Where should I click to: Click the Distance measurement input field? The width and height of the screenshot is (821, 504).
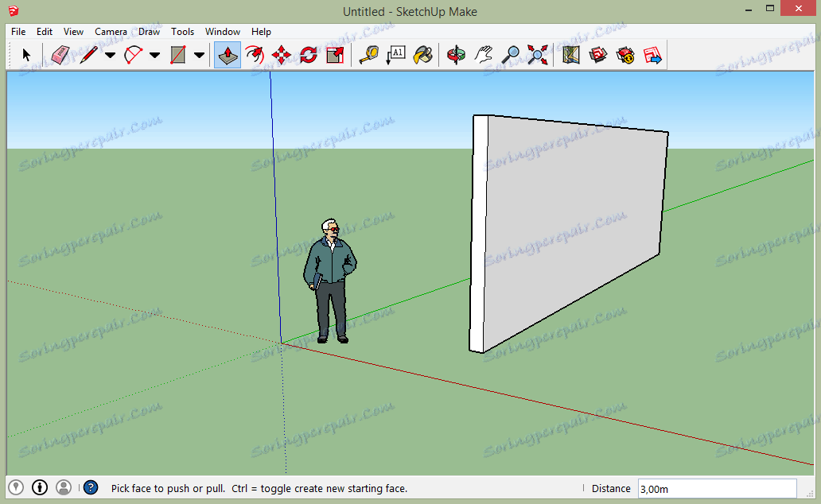click(716, 488)
